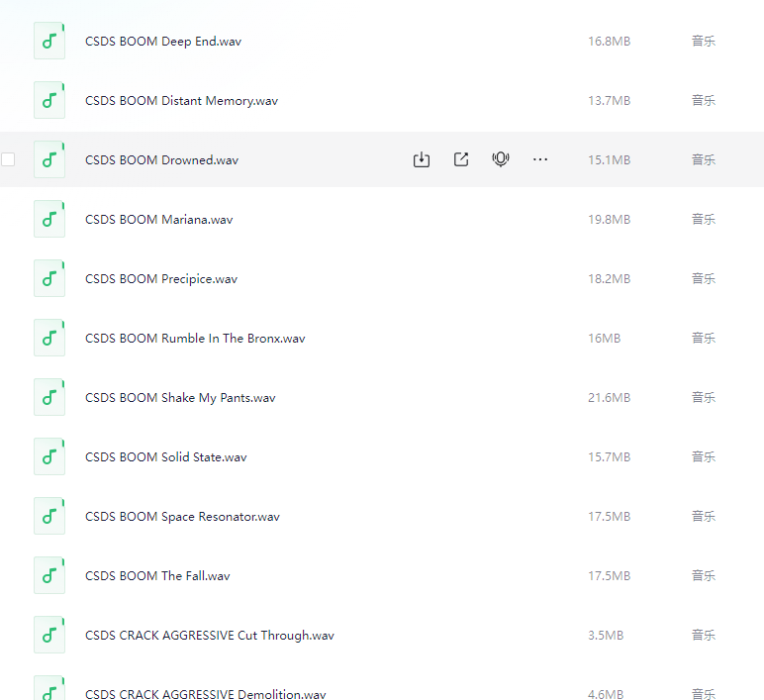This screenshot has width=764, height=700.
Task: Select CSDS CRACK AGGRESSIVE Cut Through.wav
Action: [x=209, y=635]
